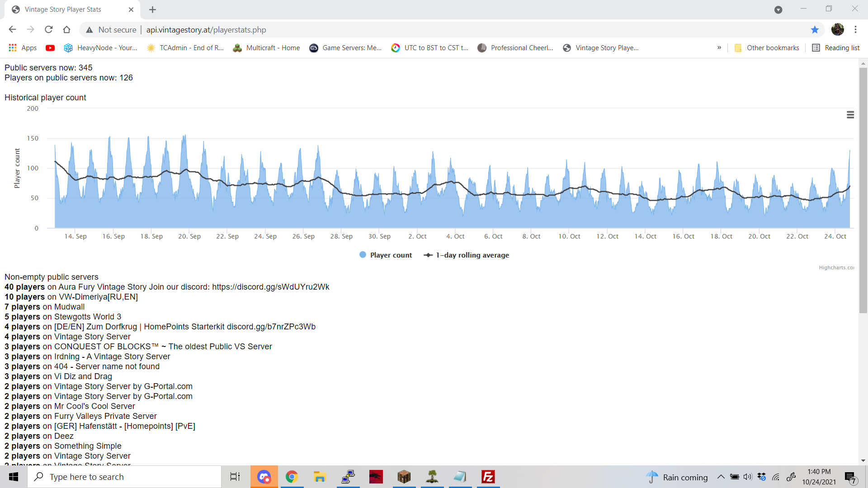Open the Multicraft - Home bookmark

tap(266, 48)
